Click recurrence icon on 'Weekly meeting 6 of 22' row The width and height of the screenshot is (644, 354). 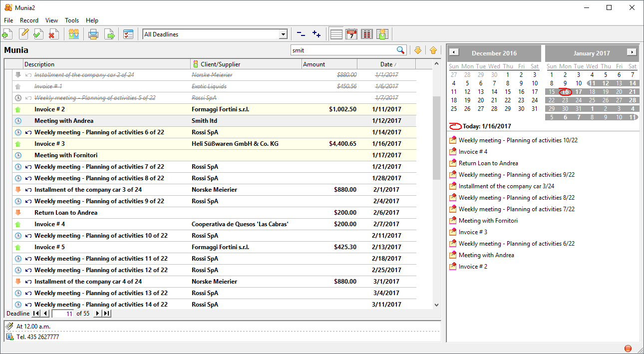28,132
